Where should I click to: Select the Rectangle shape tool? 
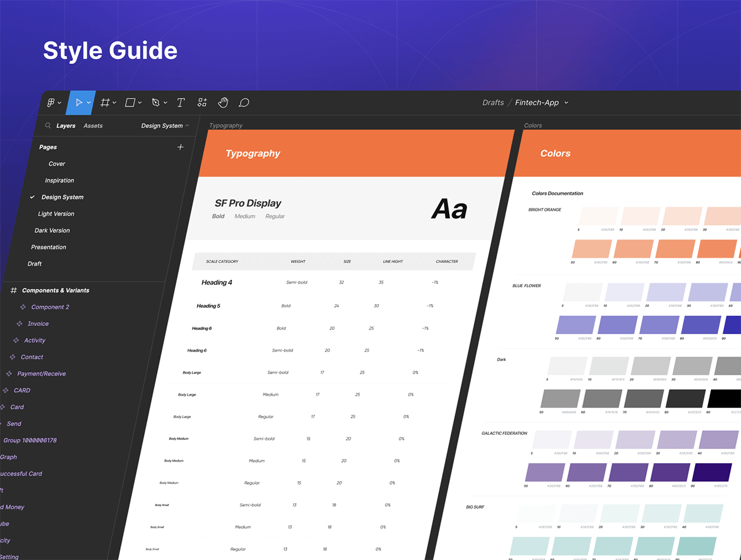tap(130, 103)
